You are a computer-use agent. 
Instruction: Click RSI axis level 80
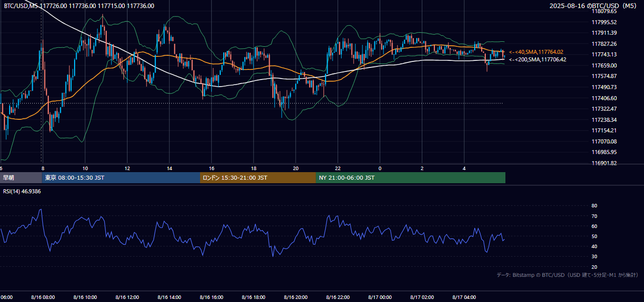(594, 206)
